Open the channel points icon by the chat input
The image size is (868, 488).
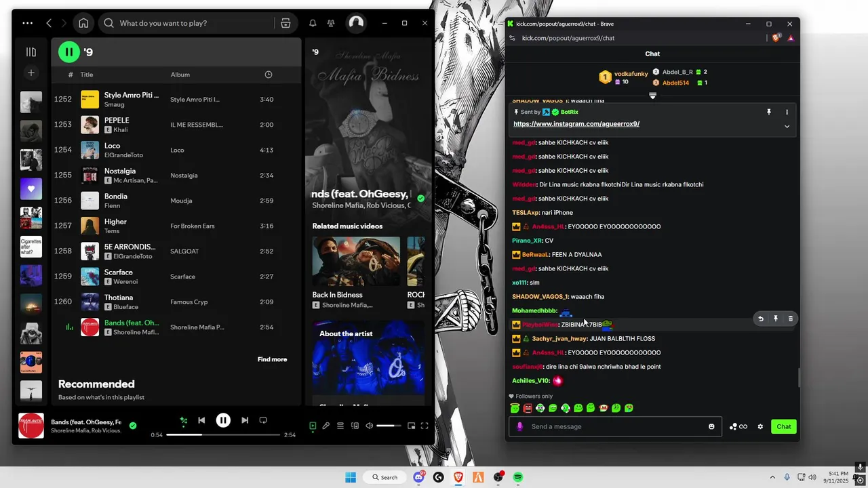(738, 426)
